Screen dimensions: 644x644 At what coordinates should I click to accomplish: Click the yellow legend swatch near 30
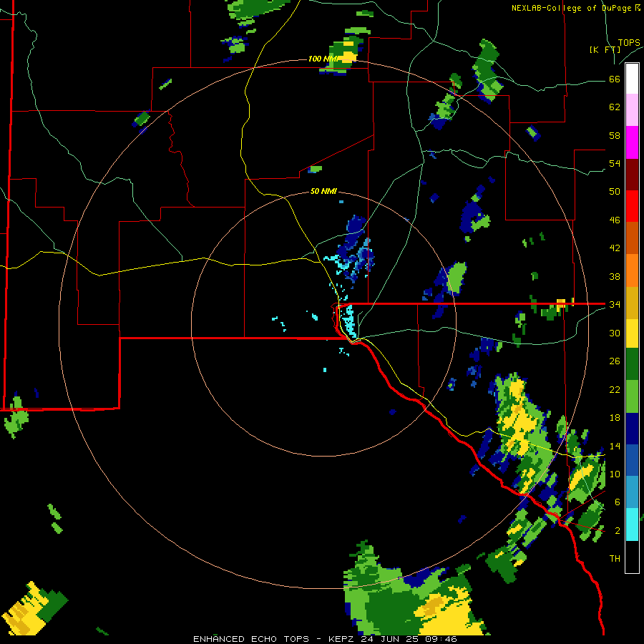point(632,333)
